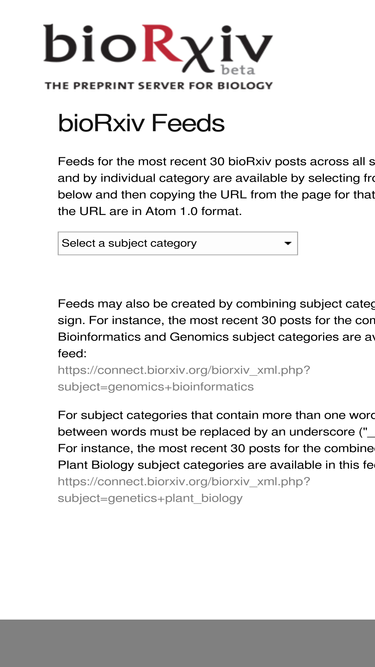Open the 'Select a subject category' dropdown
Screen dimensions: 375x667
(178, 243)
